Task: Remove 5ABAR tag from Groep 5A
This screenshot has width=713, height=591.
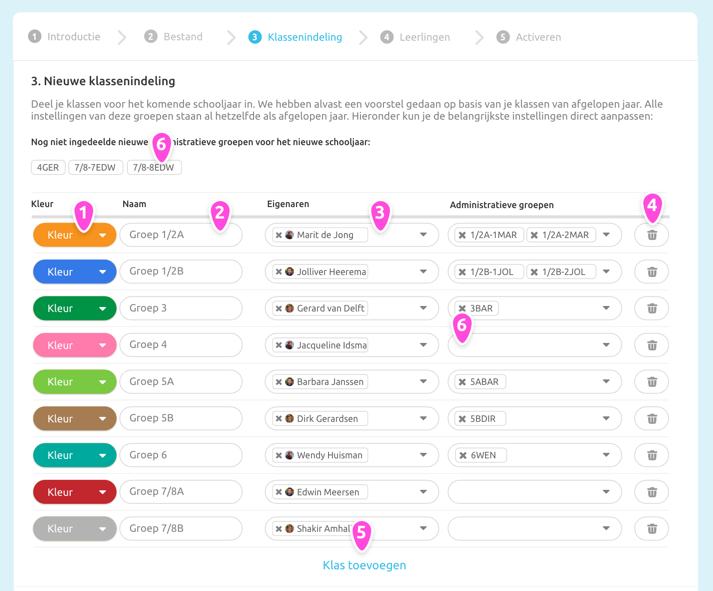Action: 462,382
